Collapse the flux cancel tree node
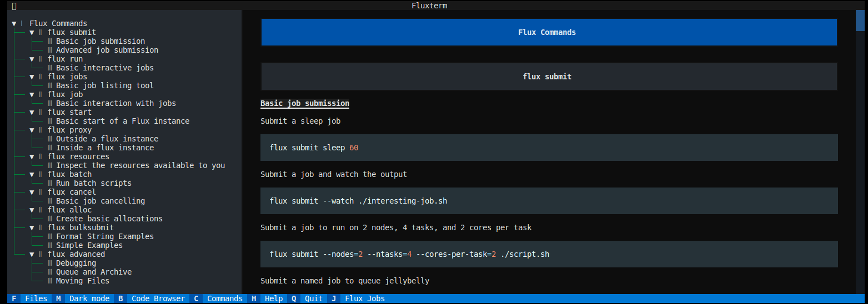This screenshot has height=304, width=868. (x=32, y=192)
